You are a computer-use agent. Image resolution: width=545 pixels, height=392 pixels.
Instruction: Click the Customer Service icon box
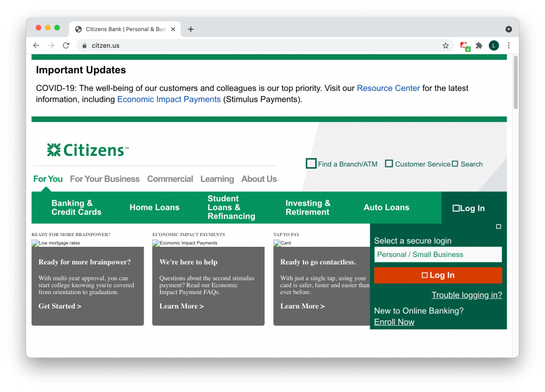(x=389, y=164)
